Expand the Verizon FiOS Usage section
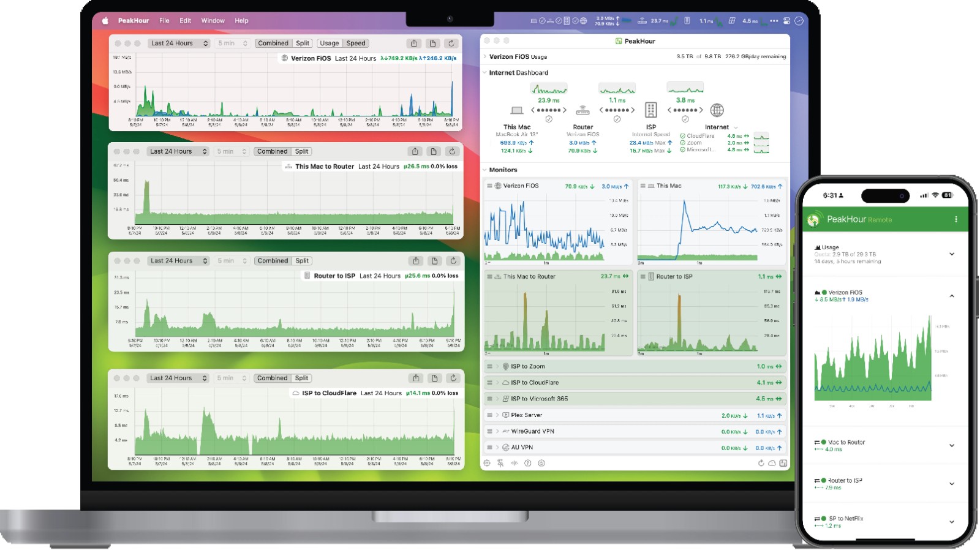The height and width of the screenshot is (550, 980). 484,56
